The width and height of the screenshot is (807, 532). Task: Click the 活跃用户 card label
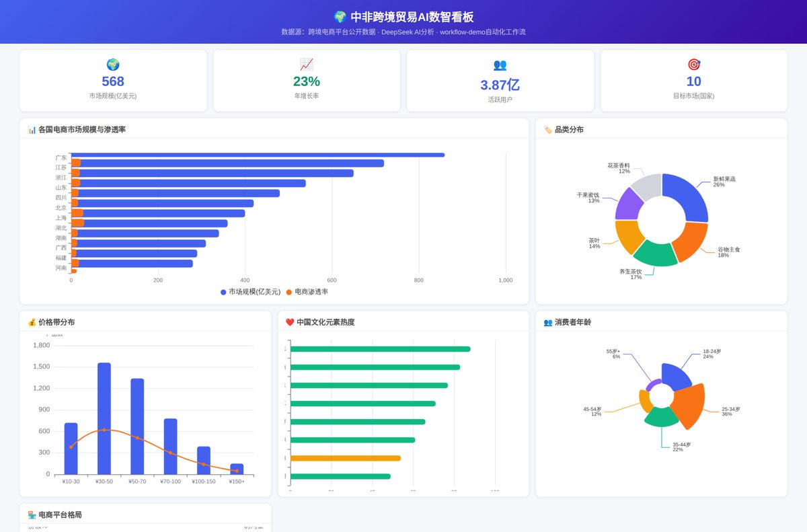(500, 100)
